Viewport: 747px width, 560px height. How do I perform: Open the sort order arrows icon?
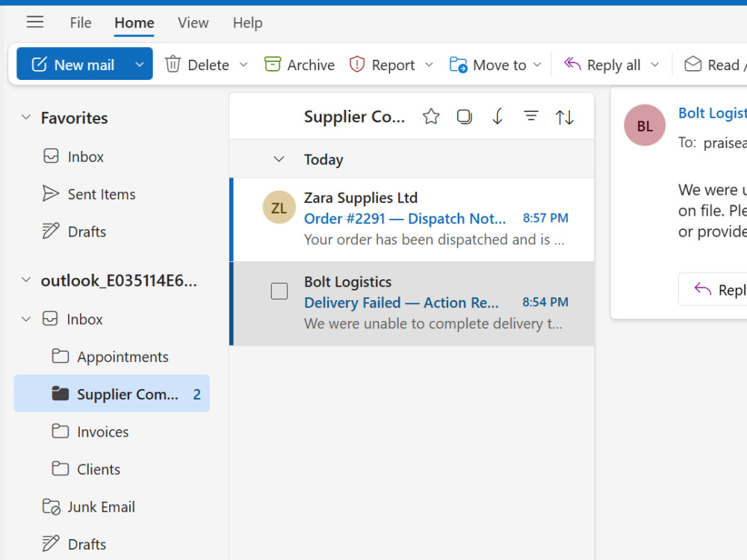click(565, 117)
